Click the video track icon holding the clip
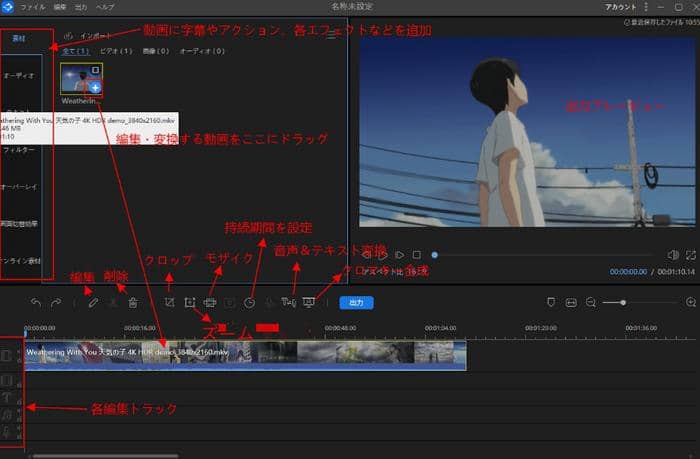 click(x=6, y=355)
